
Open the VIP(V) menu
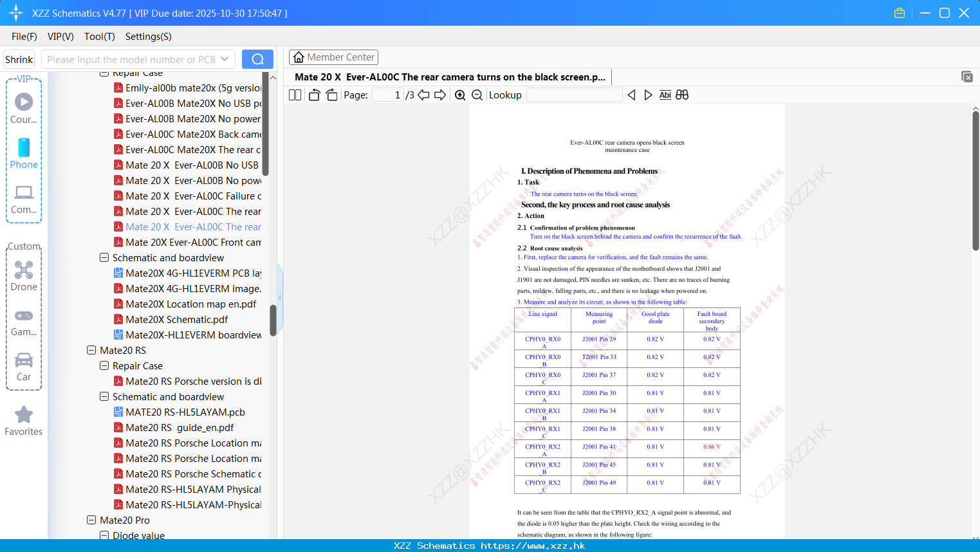coord(60,36)
